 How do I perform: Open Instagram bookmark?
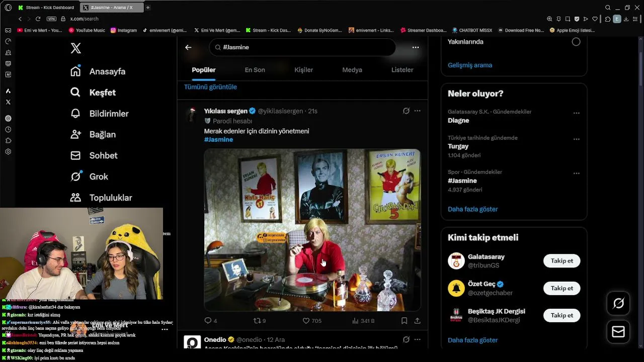(x=123, y=30)
